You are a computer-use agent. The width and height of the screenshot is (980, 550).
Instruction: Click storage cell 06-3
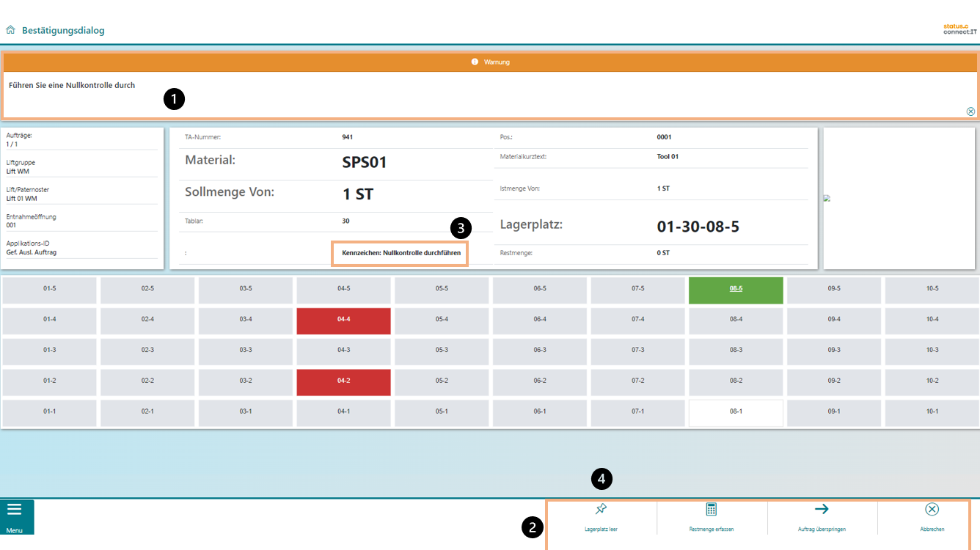coord(539,351)
